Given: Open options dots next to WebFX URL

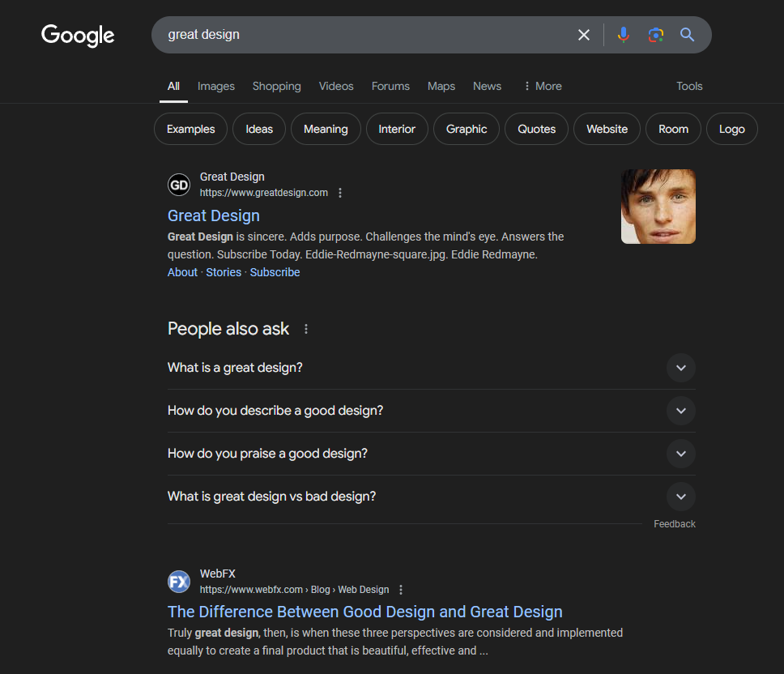Looking at the screenshot, I should [400, 590].
